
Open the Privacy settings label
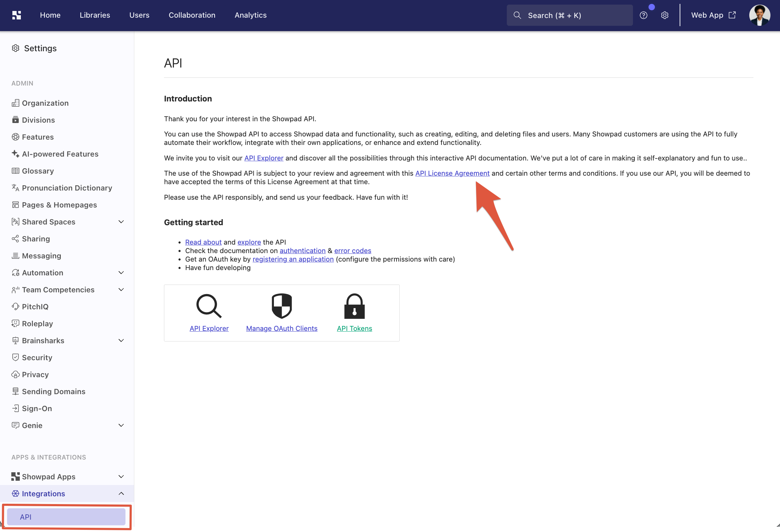35,374
